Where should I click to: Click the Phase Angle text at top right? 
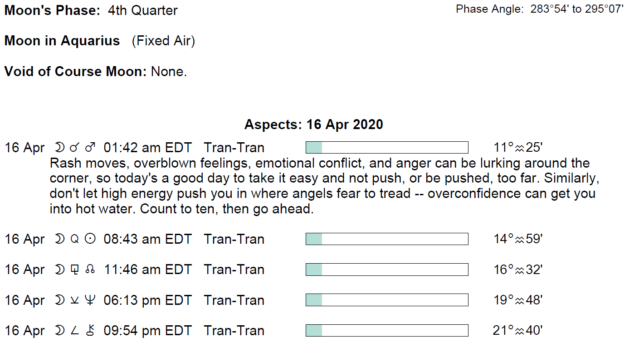[x=540, y=9]
